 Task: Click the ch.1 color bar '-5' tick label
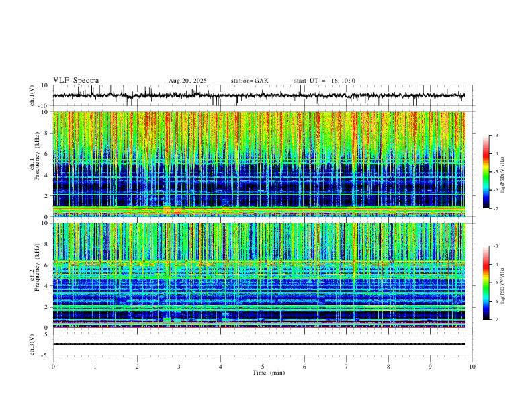[495, 172]
